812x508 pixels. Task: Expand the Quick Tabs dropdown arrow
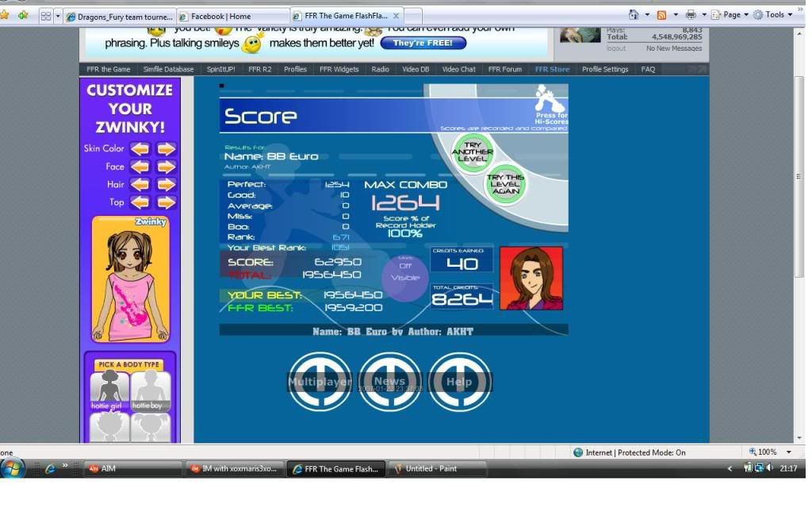pyautogui.click(x=58, y=16)
